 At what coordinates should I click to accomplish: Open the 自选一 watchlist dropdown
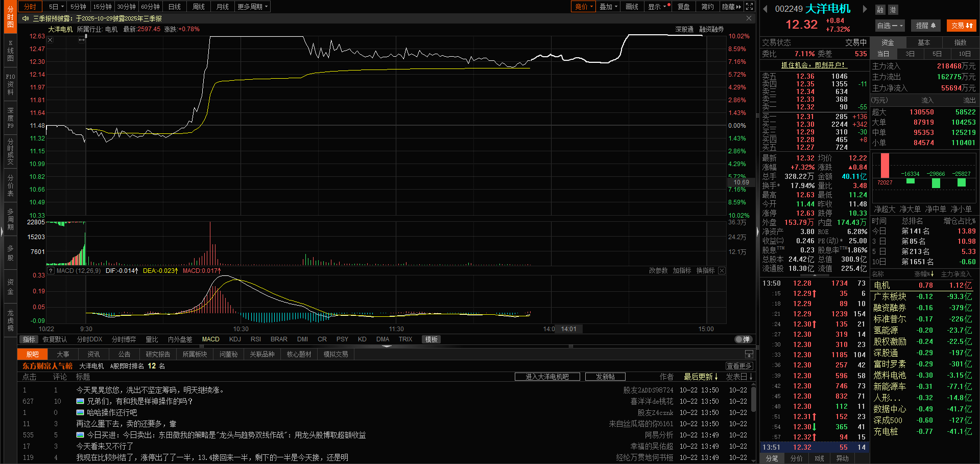point(890,26)
